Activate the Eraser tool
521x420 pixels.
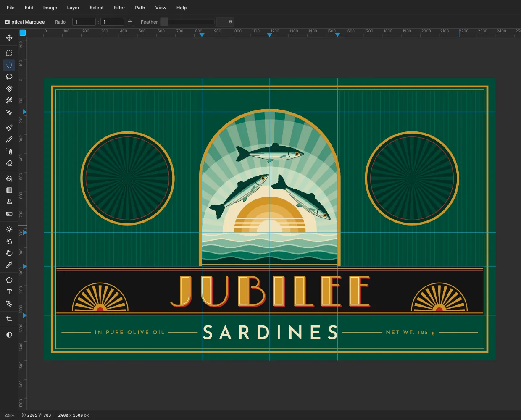(x=9, y=163)
